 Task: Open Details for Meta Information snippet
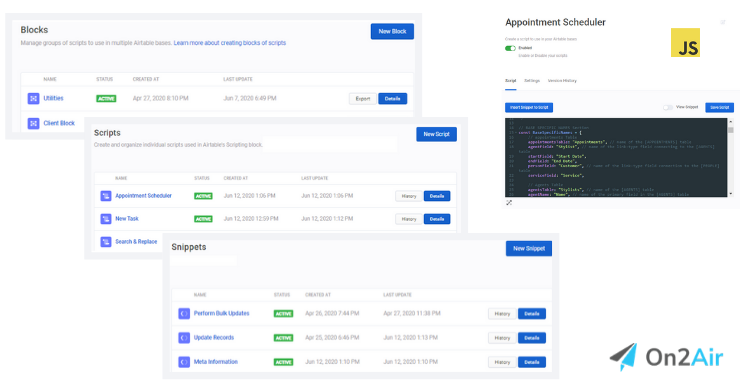[x=532, y=362]
